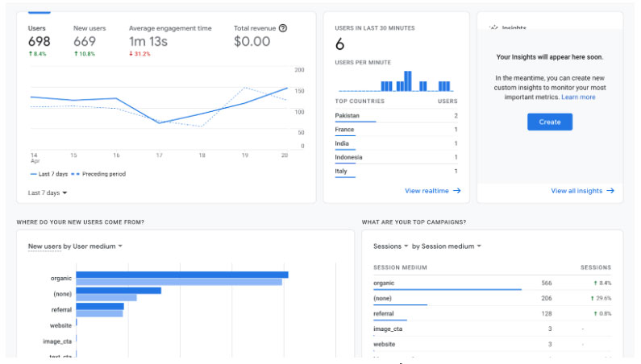Select the referral row in session medium table
Viewport: 641px width, 364px height.
pyautogui.click(x=492, y=314)
